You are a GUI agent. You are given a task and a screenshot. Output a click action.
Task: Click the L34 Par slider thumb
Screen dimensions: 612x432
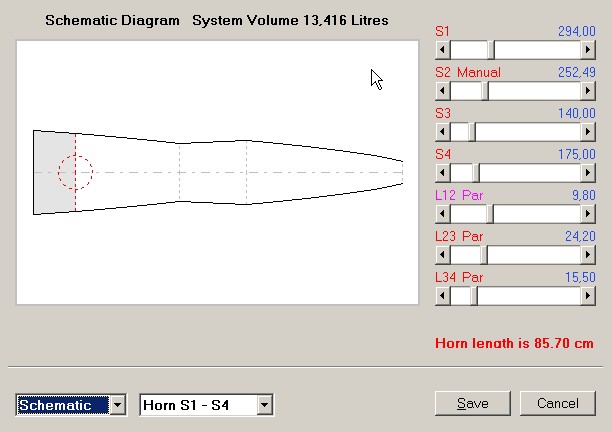pyautogui.click(x=473, y=295)
